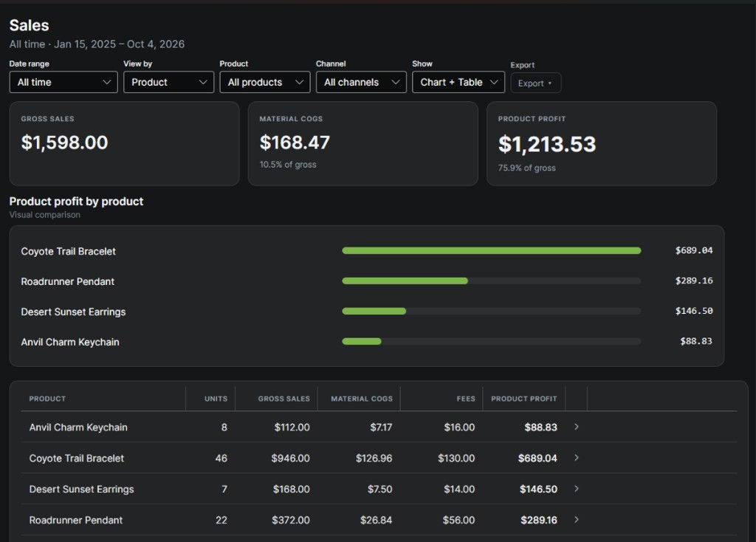Sort by the PRODUCT column header
The height and width of the screenshot is (542, 756).
pyautogui.click(x=47, y=399)
